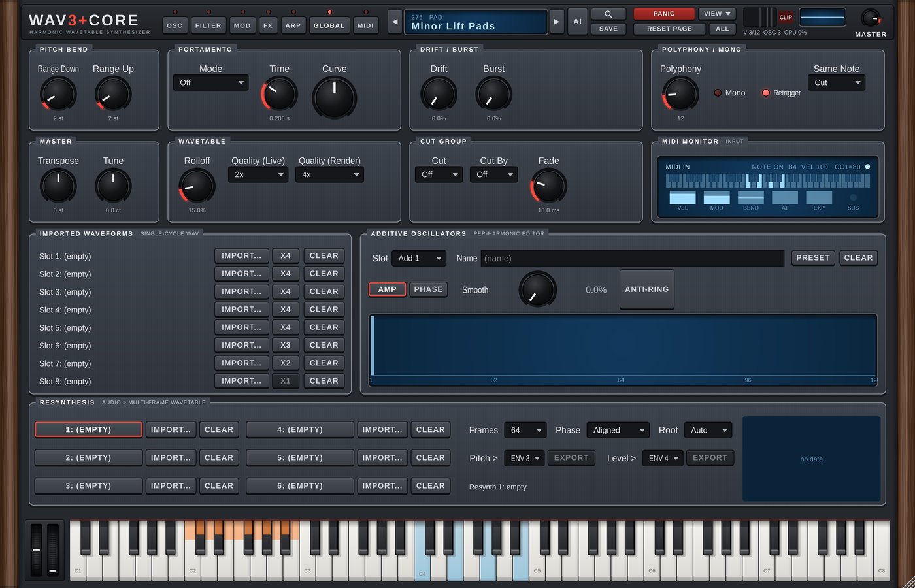Click the Wavetable Rolloff knob
This screenshot has height=588, width=915.
pos(197,186)
